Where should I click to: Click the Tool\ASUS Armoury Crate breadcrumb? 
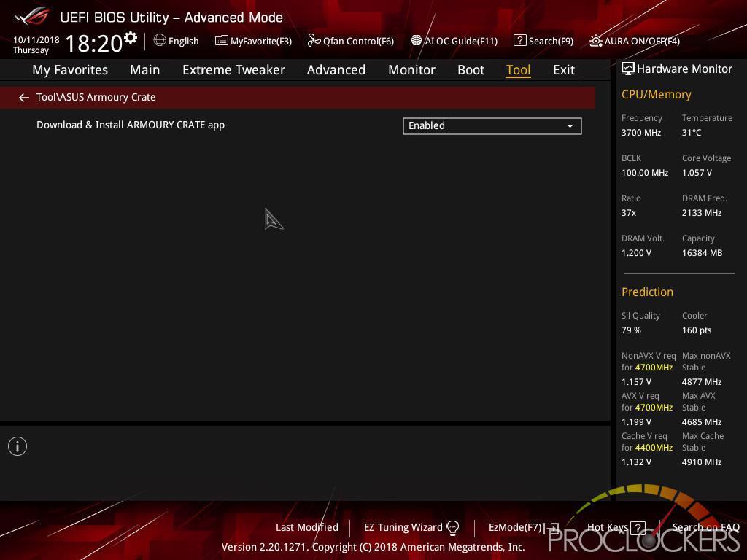point(96,97)
